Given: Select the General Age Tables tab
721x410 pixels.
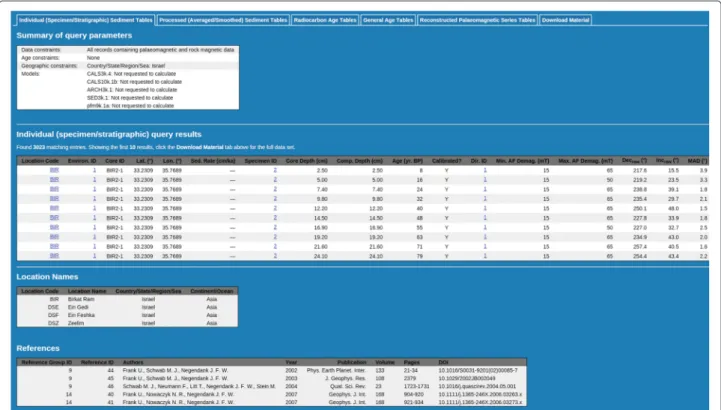Looking at the screenshot, I should [388, 20].
